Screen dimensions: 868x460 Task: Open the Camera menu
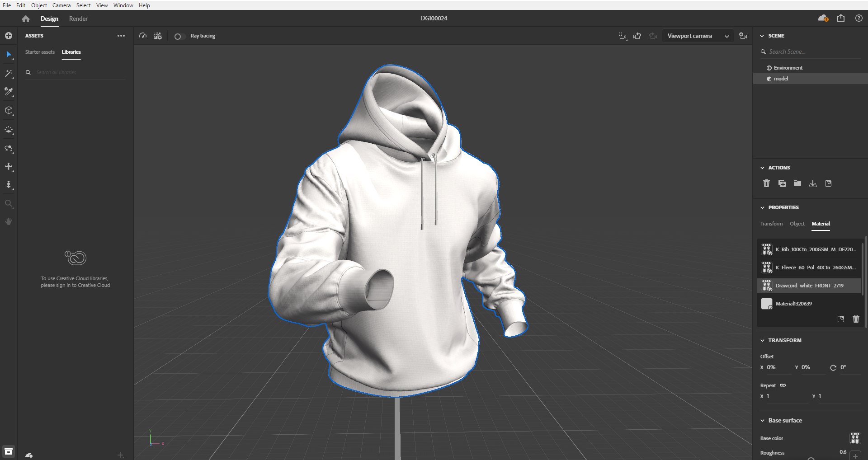[61, 5]
